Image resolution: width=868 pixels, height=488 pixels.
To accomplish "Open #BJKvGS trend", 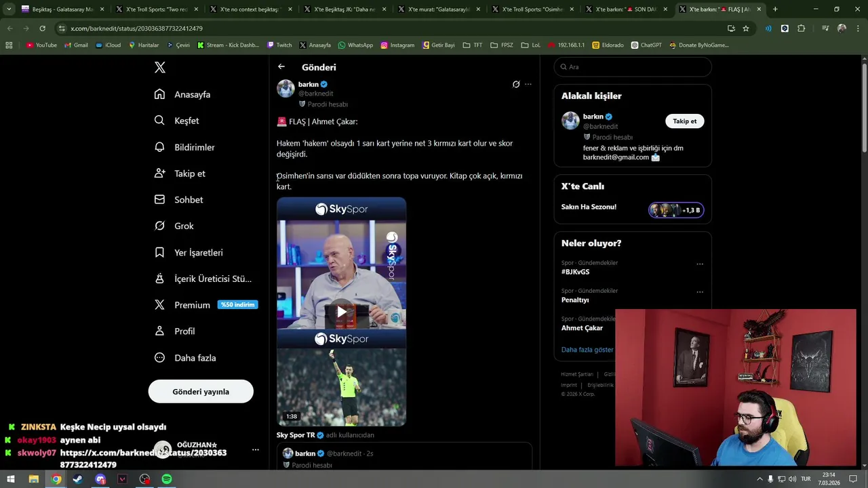I will point(576,272).
